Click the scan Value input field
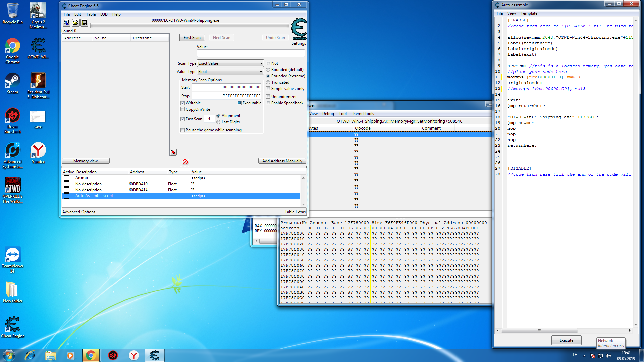This screenshot has width=644, height=362. click(251, 53)
